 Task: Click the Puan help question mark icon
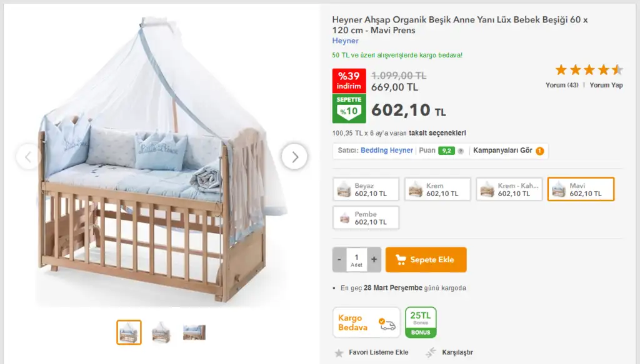(461, 151)
